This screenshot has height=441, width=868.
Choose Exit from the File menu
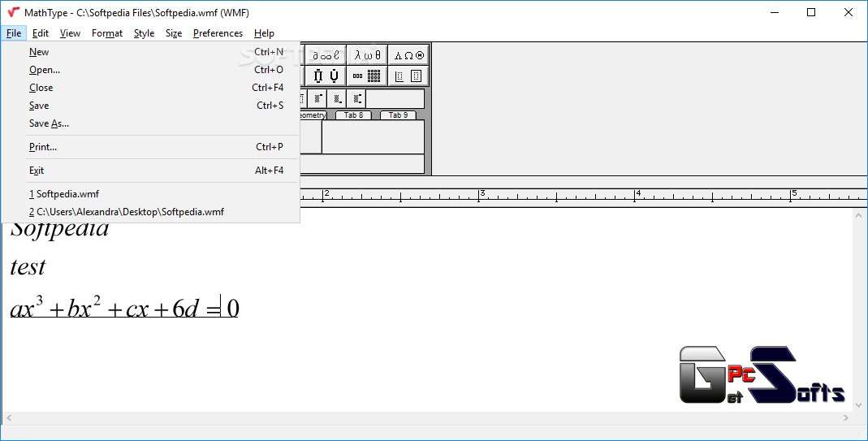coord(150,170)
